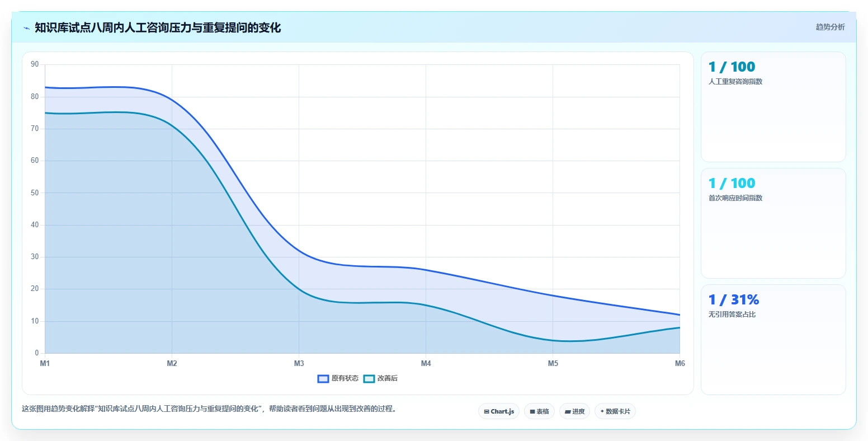Select the 数据卡片 chip
The image size is (868, 441).
[x=615, y=411]
